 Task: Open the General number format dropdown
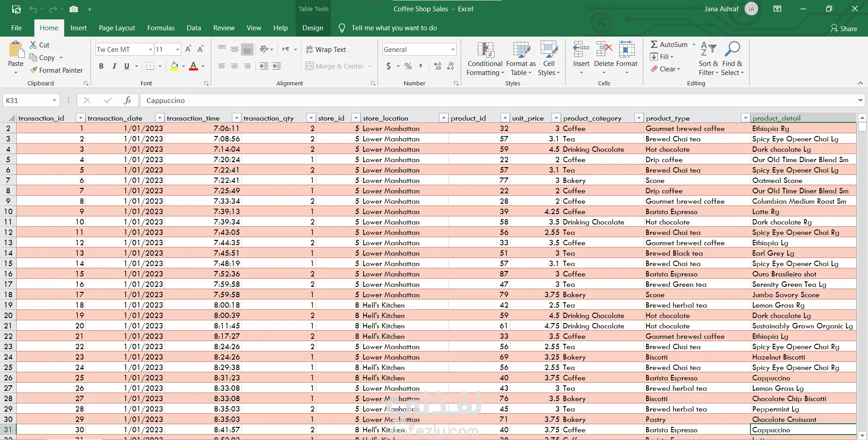453,49
